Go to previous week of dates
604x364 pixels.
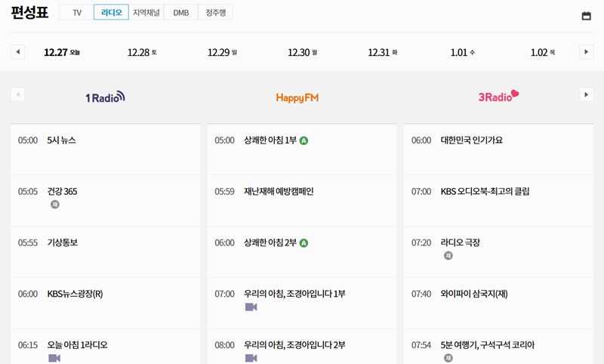[x=17, y=52]
